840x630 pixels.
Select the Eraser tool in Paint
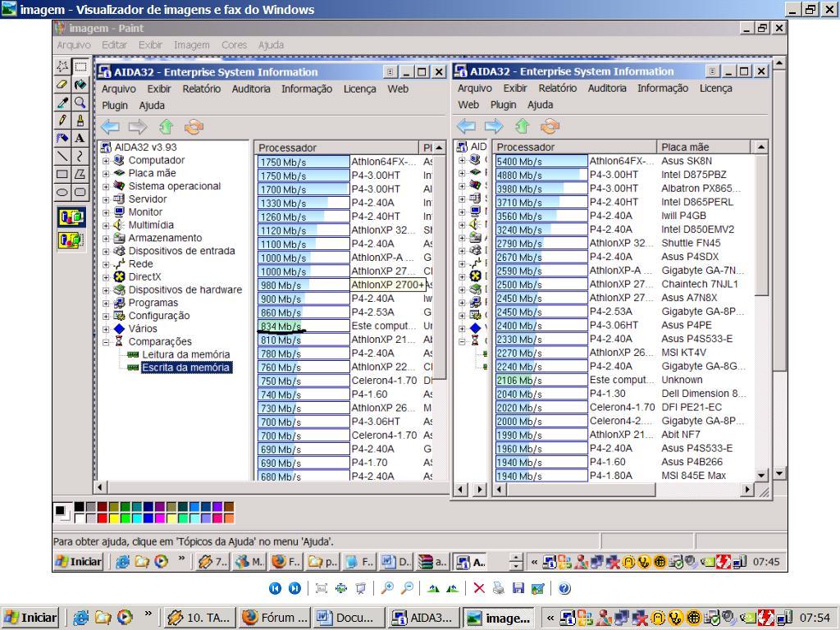tap(62, 84)
